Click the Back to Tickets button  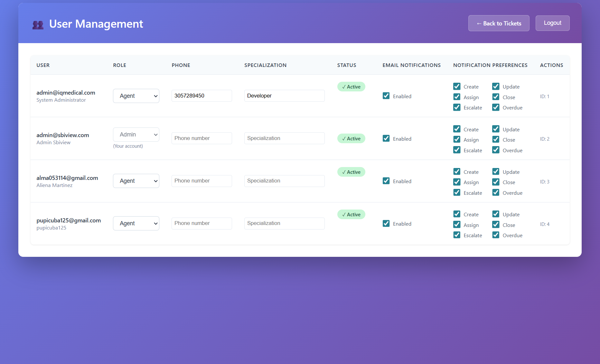coord(499,23)
